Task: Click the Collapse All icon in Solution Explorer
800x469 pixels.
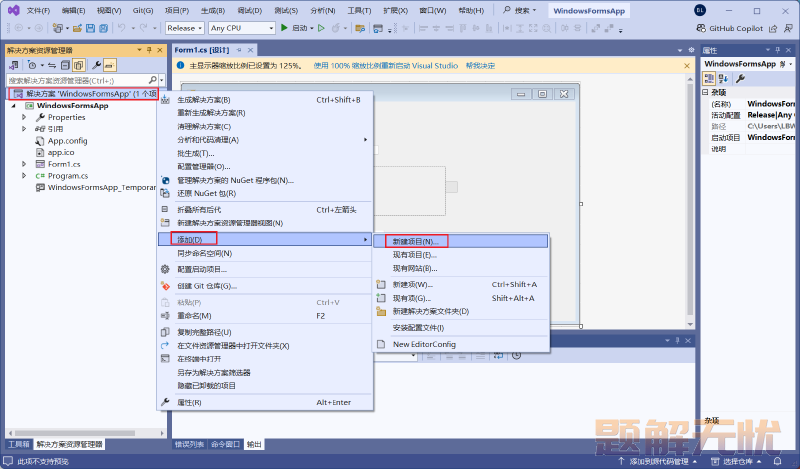Action: point(65,65)
